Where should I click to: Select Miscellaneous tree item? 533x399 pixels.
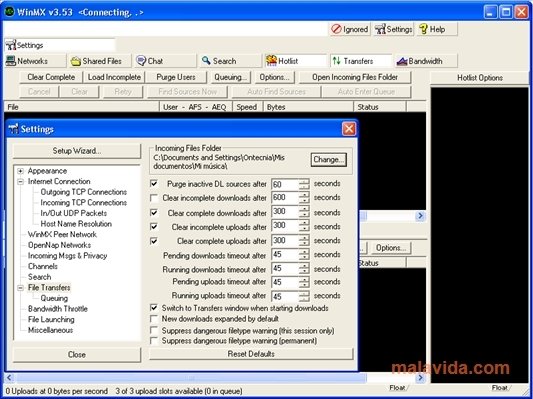click(50, 330)
